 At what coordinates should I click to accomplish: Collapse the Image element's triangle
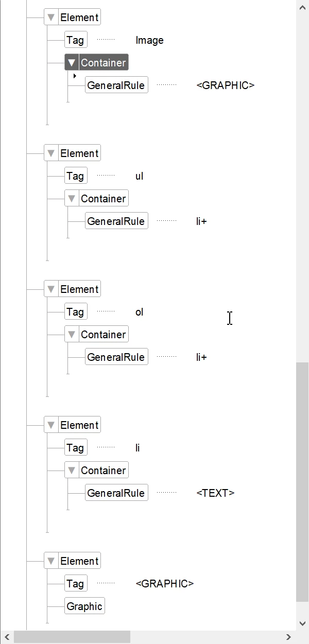(x=50, y=18)
